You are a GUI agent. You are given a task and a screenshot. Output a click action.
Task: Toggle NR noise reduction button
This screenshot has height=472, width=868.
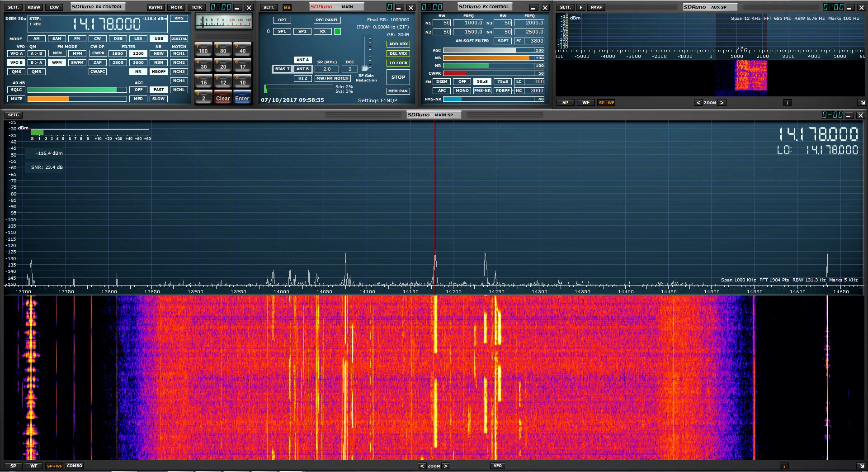pos(138,72)
